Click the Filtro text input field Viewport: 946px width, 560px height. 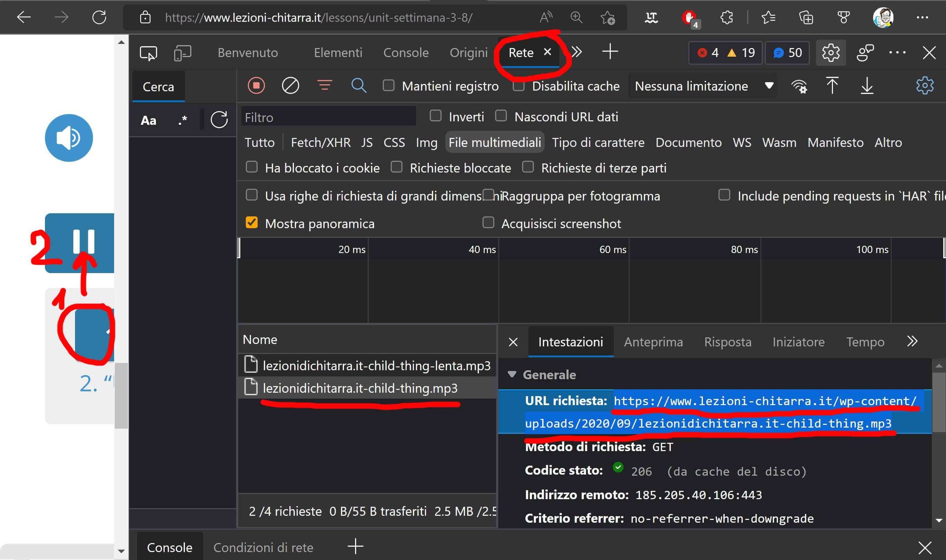tap(328, 118)
